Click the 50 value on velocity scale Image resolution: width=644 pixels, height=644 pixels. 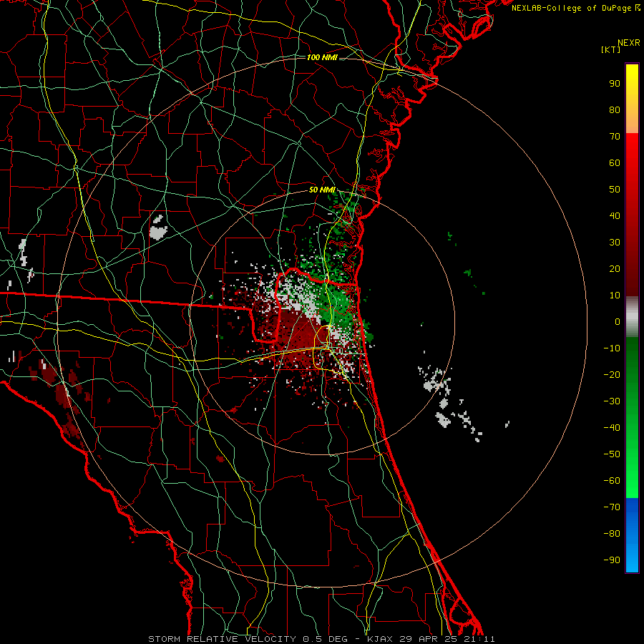click(615, 190)
